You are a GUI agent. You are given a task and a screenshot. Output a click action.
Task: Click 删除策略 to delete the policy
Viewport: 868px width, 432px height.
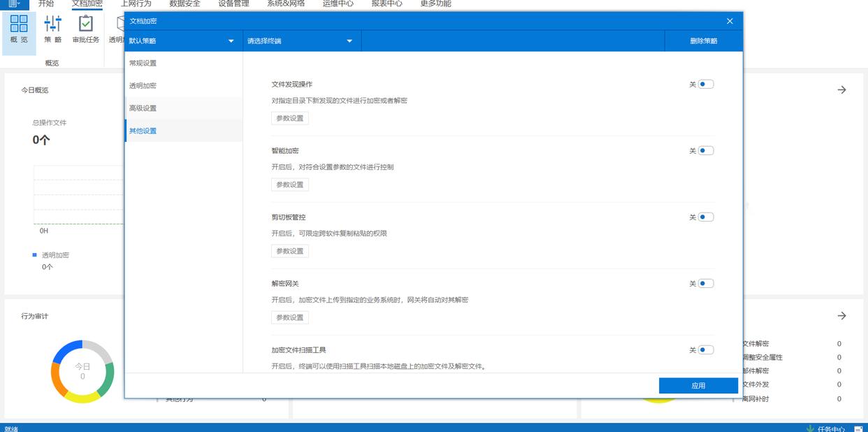(703, 41)
